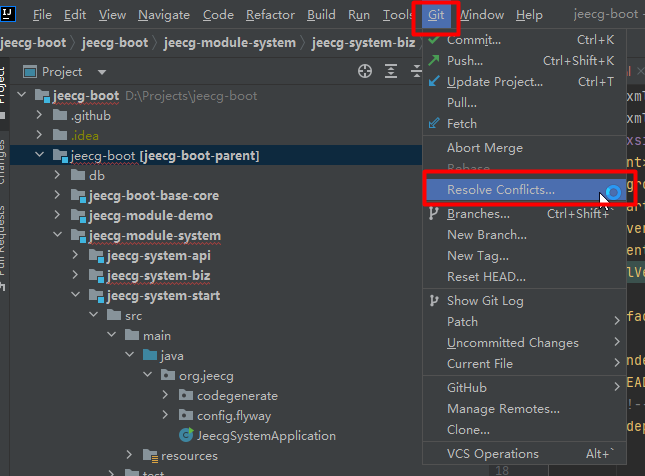This screenshot has height=476, width=645.
Task: Expand the GitHub submenu
Action: coord(524,388)
